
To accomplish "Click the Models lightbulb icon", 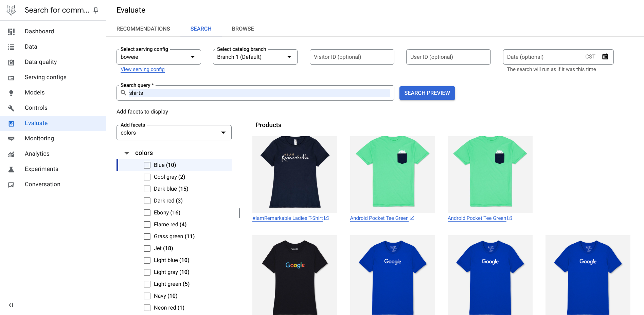I will coord(11,92).
